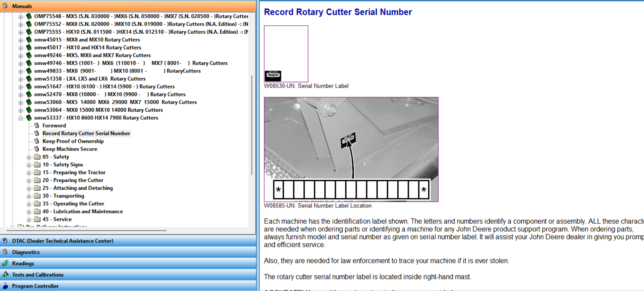
Task: Click the Manuals panel header icon
Action: pyautogui.click(x=5, y=6)
